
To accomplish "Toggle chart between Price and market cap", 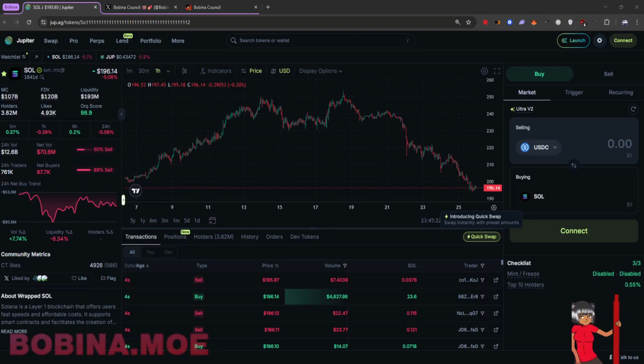I will 251,71.
